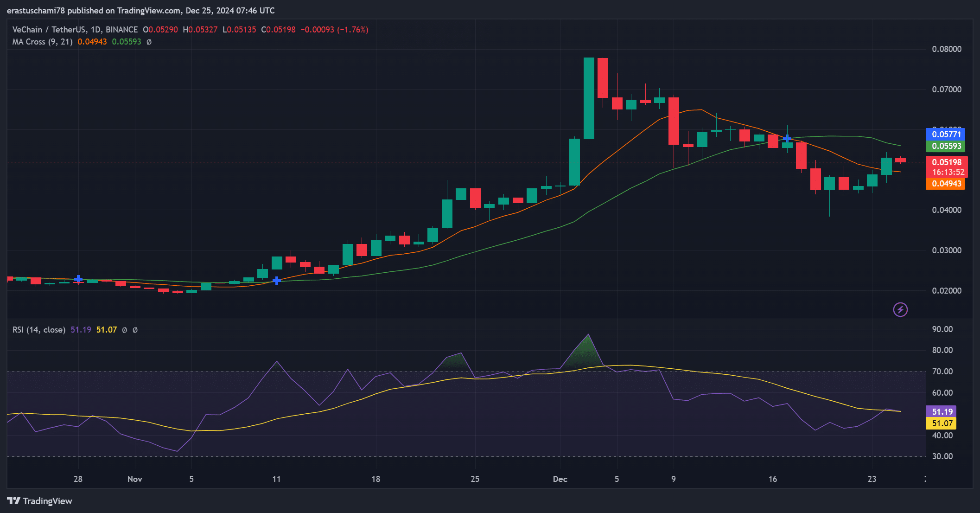The width and height of the screenshot is (980, 513).
Task: Click the 0.03000 price axis label
Action: point(947,250)
